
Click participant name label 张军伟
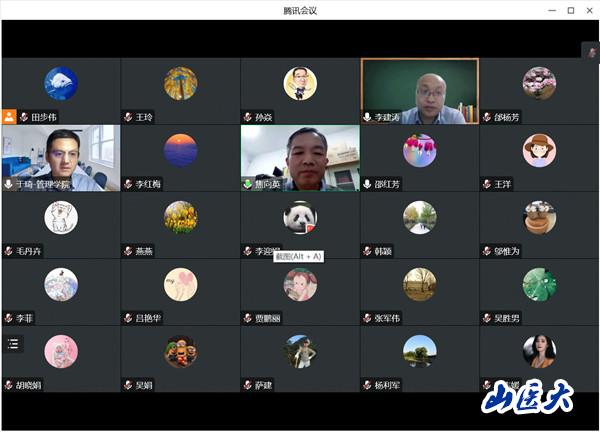[x=387, y=318]
